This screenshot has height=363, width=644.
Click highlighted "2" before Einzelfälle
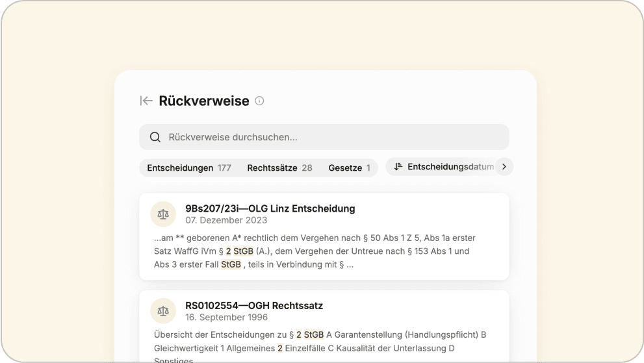pyautogui.click(x=280, y=348)
